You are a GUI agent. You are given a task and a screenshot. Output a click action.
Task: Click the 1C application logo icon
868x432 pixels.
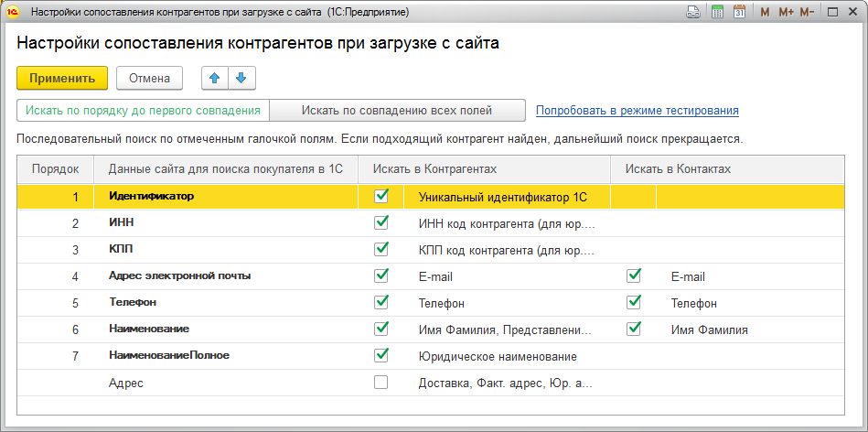[13, 12]
